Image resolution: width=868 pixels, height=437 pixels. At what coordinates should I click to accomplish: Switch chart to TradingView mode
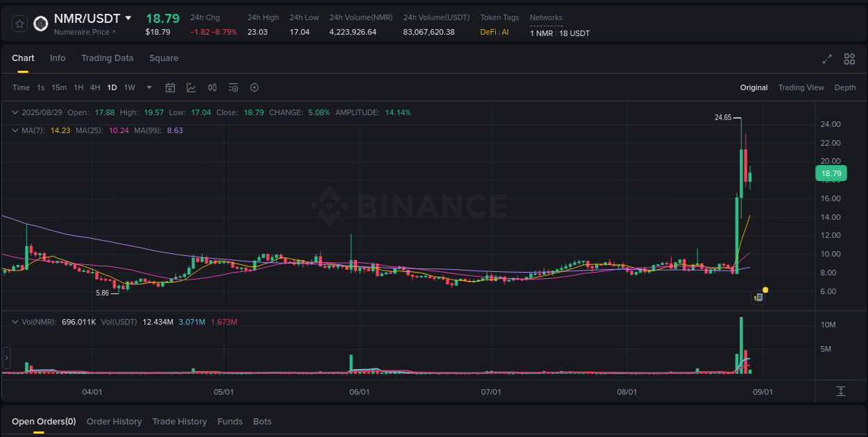pyautogui.click(x=801, y=87)
